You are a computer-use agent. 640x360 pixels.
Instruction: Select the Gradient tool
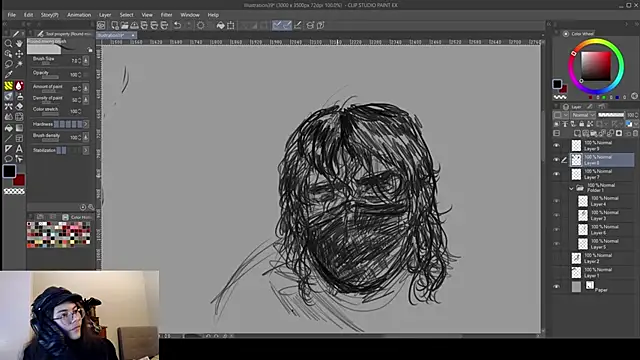(19, 128)
